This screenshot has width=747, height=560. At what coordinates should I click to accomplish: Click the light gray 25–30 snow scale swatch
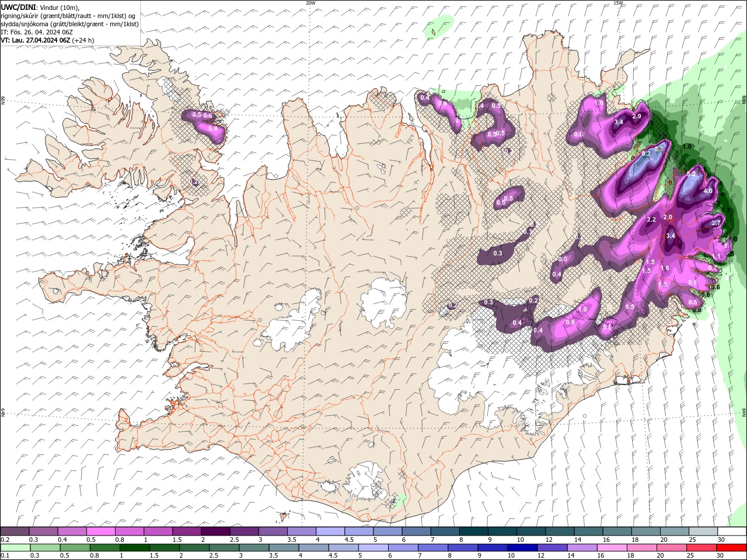(703, 531)
